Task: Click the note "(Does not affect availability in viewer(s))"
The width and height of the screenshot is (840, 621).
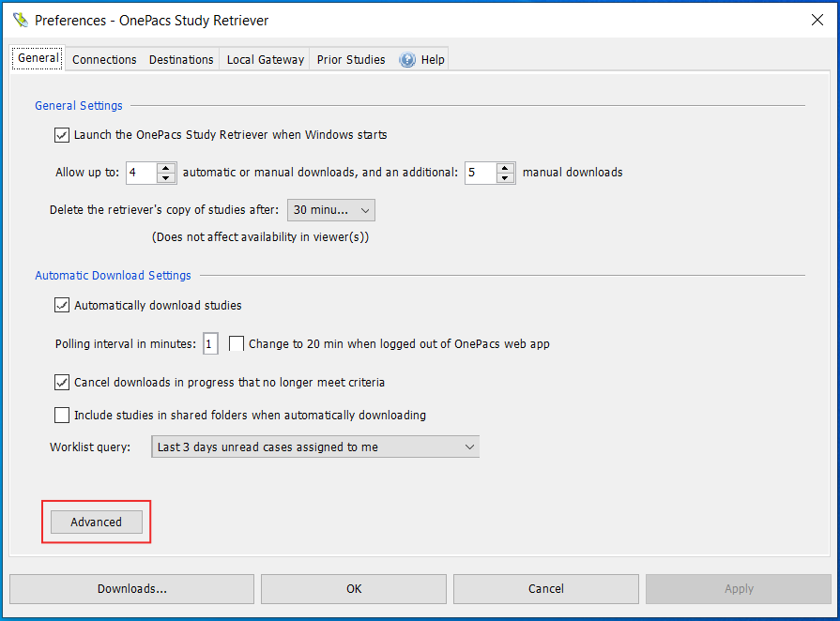Action: (x=260, y=236)
